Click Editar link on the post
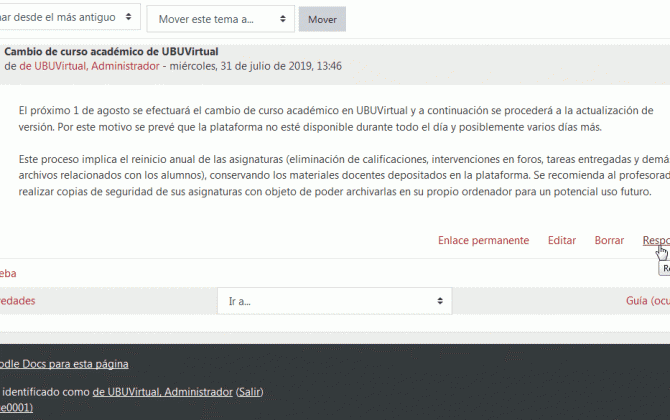 [562, 240]
